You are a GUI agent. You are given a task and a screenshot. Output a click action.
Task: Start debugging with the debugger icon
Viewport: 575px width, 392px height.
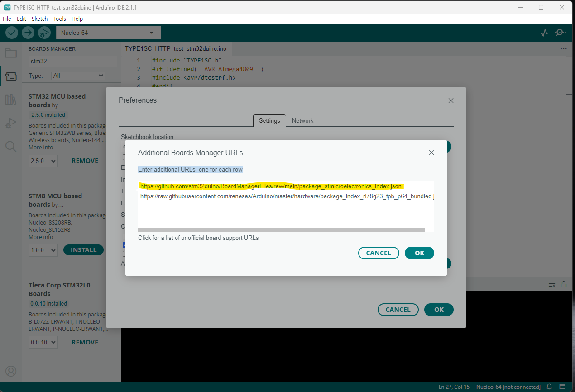(44, 33)
